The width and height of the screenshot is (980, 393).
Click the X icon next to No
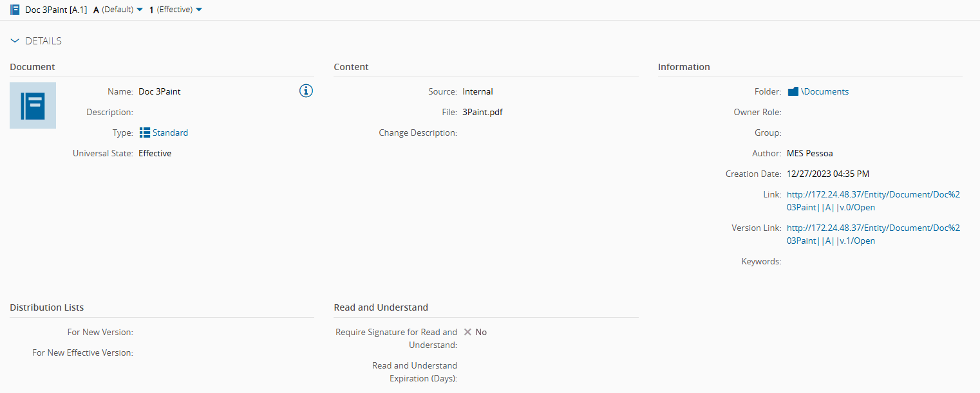click(x=468, y=332)
